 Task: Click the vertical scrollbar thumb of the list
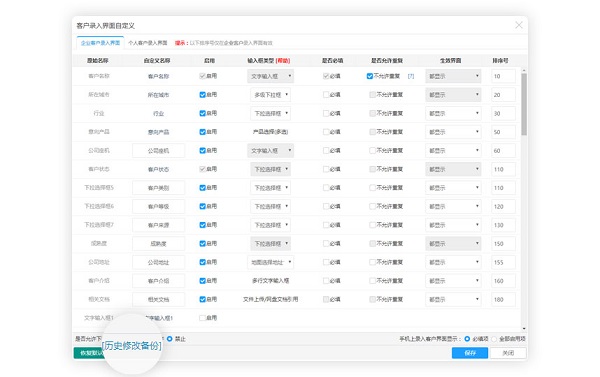coord(524,104)
